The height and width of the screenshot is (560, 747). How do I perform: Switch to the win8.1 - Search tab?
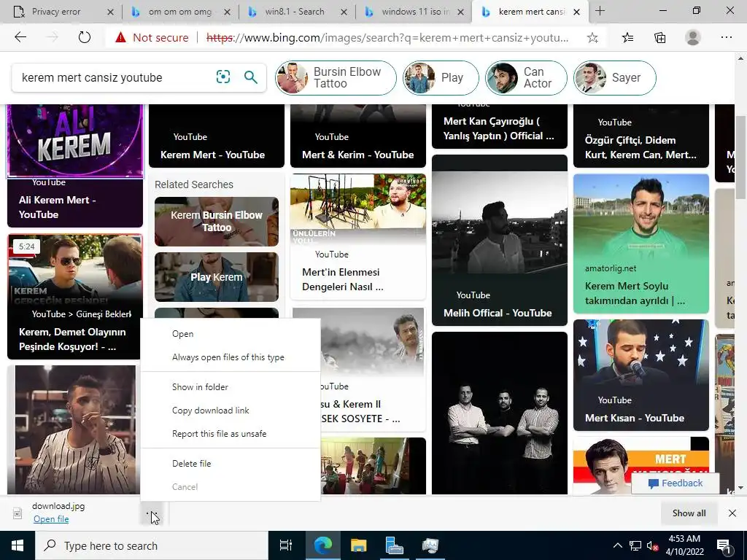(x=295, y=12)
